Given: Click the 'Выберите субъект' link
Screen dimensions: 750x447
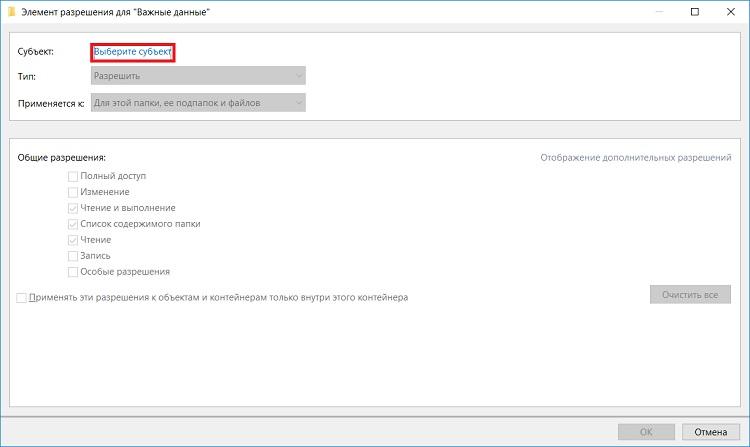Looking at the screenshot, I should click(x=132, y=52).
